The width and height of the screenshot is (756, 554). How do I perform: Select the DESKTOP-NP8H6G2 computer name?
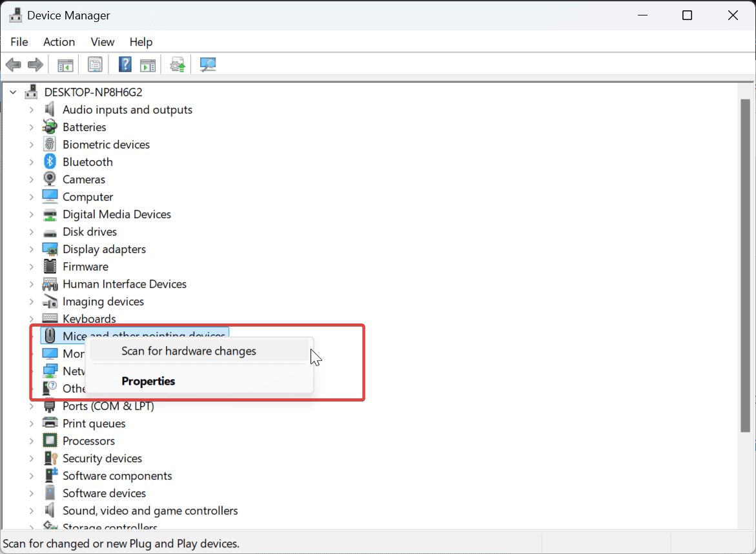point(94,92)
